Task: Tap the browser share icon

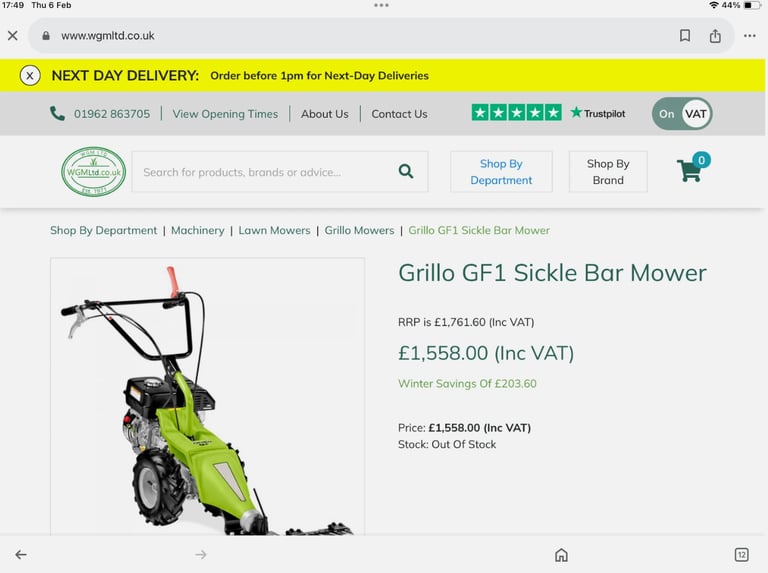Action: click(715, 36)
